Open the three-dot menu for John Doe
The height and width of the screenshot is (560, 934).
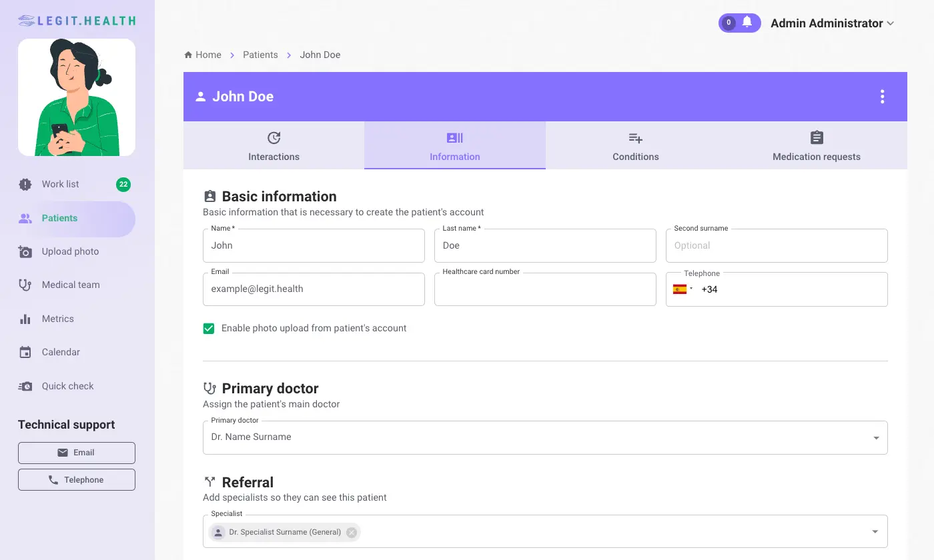[882, 97]
